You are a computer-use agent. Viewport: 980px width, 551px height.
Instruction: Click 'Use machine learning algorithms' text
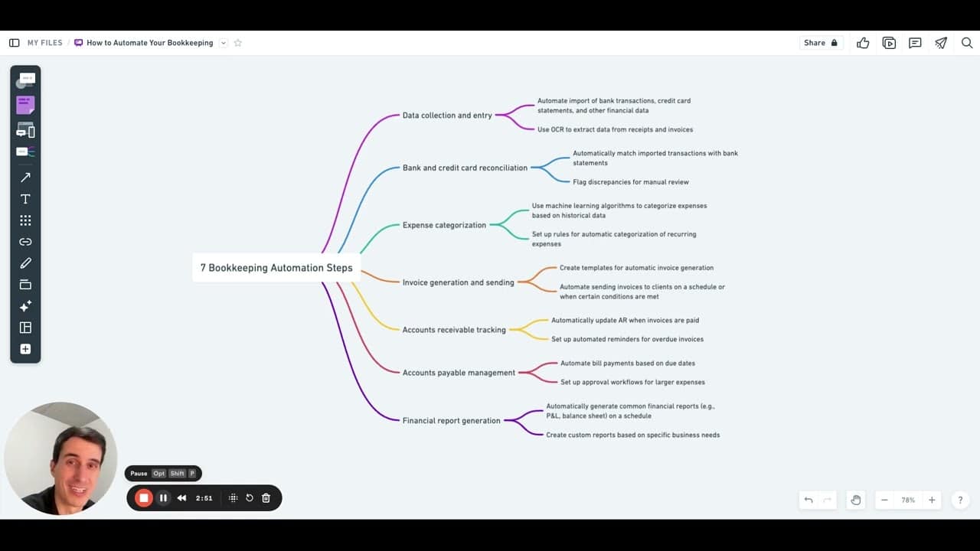(619, 210)
